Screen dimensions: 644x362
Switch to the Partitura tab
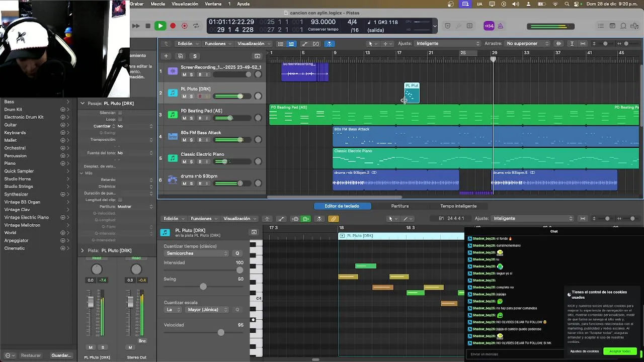tap(400, 206)
